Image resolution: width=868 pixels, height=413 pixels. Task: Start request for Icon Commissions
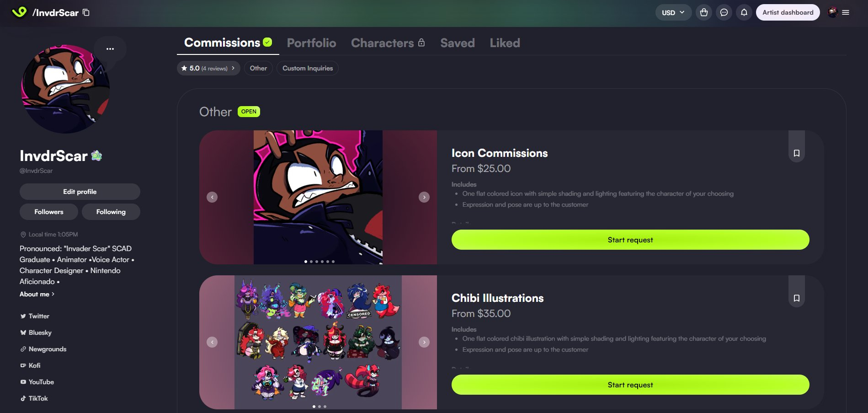[630, 240]
